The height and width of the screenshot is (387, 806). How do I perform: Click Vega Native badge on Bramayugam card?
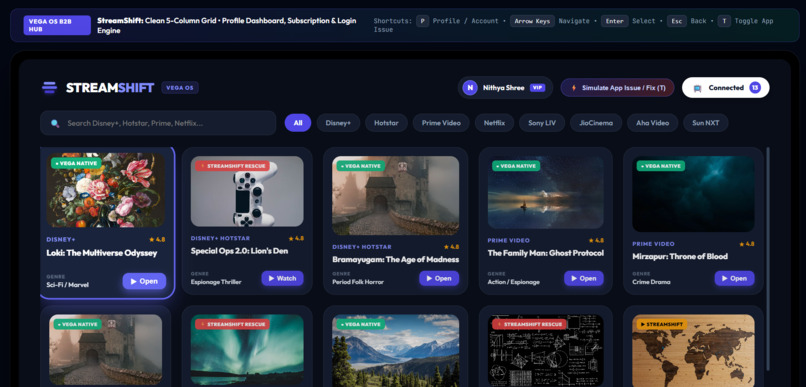pos(360,166)
